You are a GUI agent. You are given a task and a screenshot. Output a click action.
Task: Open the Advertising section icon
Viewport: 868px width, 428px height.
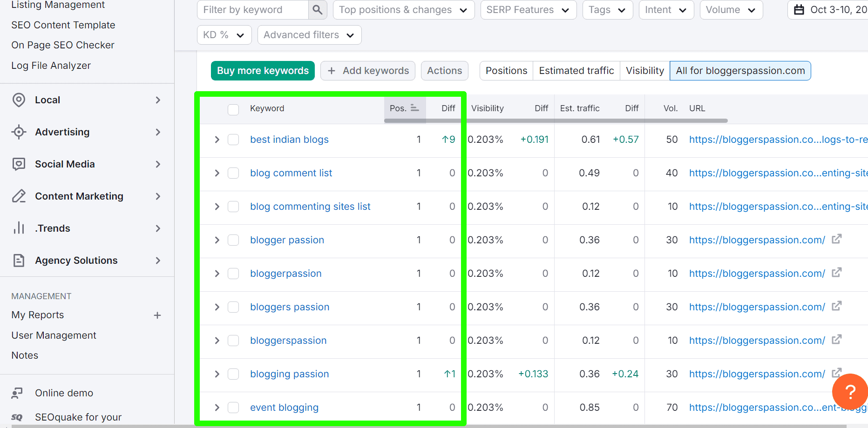pos(19,132)
